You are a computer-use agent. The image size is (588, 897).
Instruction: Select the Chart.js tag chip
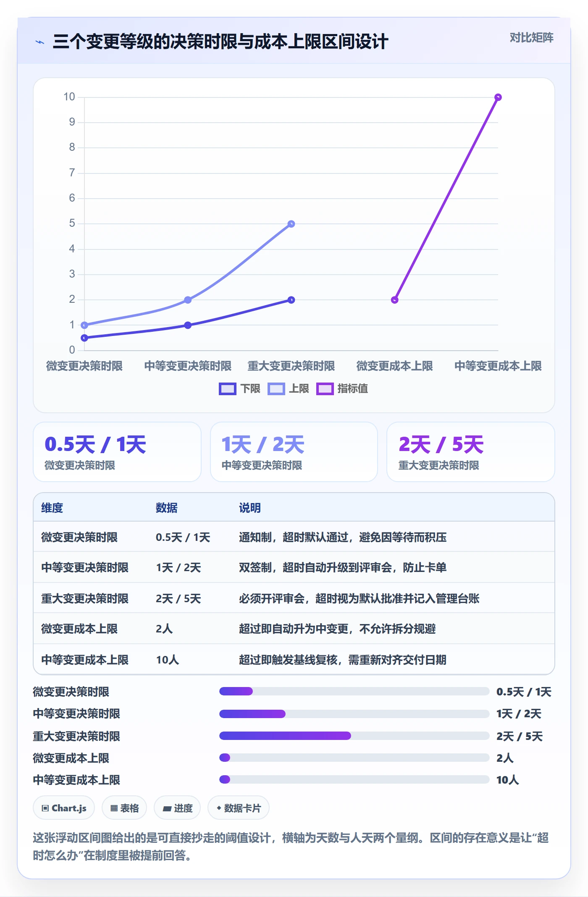(x=64, y=808)
